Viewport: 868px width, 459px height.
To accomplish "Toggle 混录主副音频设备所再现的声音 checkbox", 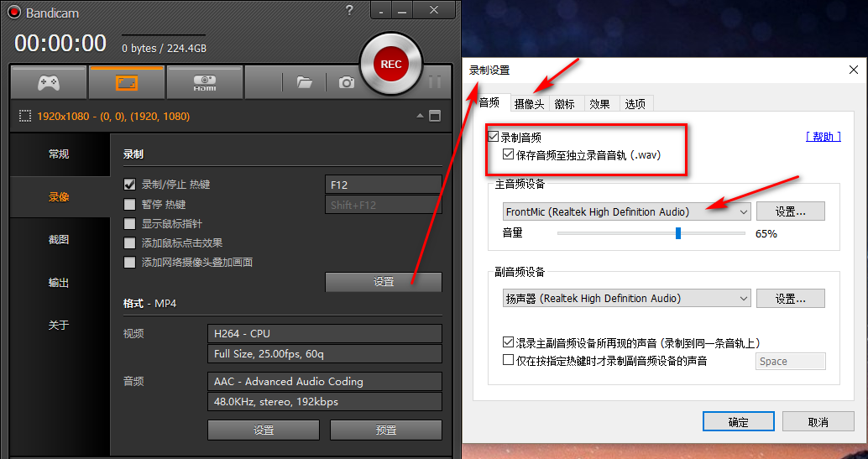I will 508,342.
